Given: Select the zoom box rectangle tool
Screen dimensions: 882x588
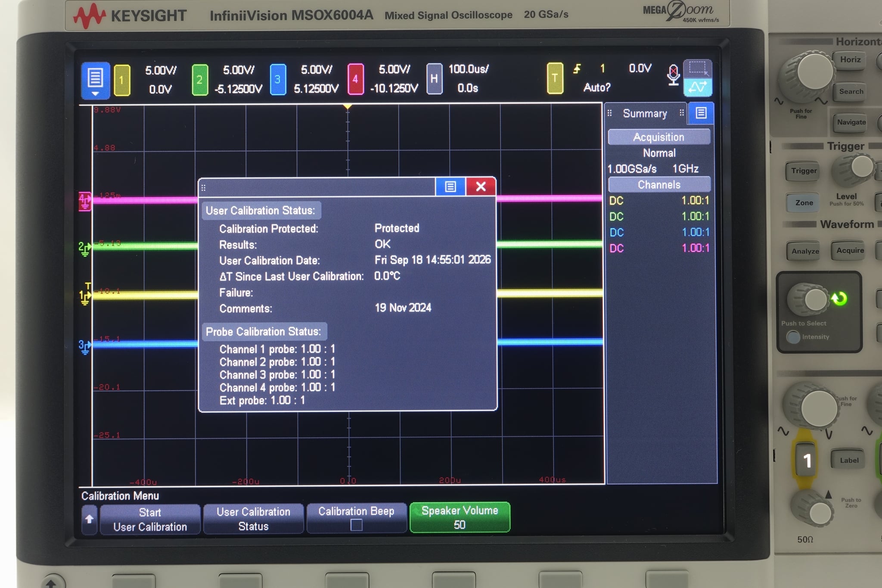Looking at the screenshot, I should (698, 69).
